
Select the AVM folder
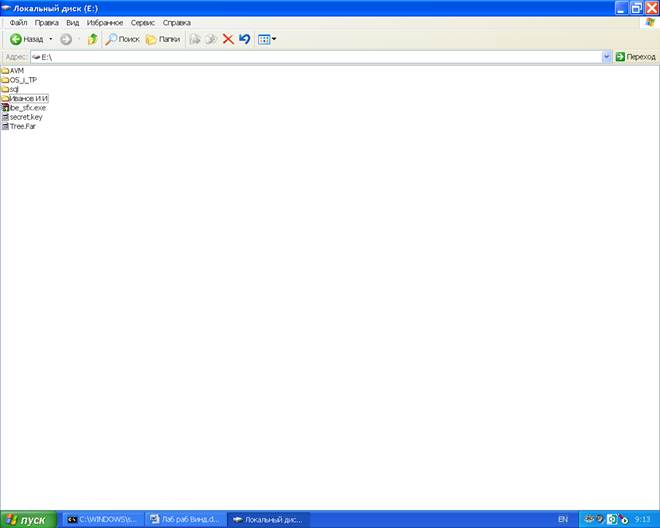[x=13, y=71]
